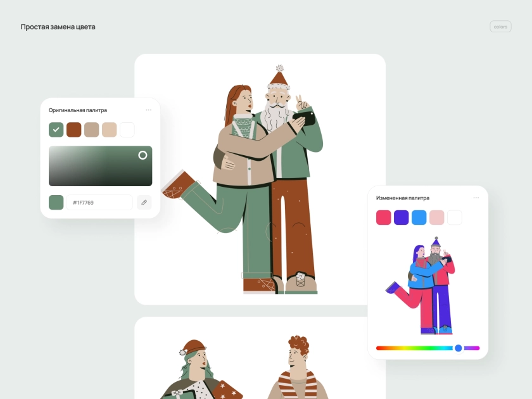Click the Измененная палитра panel title

pyautogui.click(x=403, y=198)
